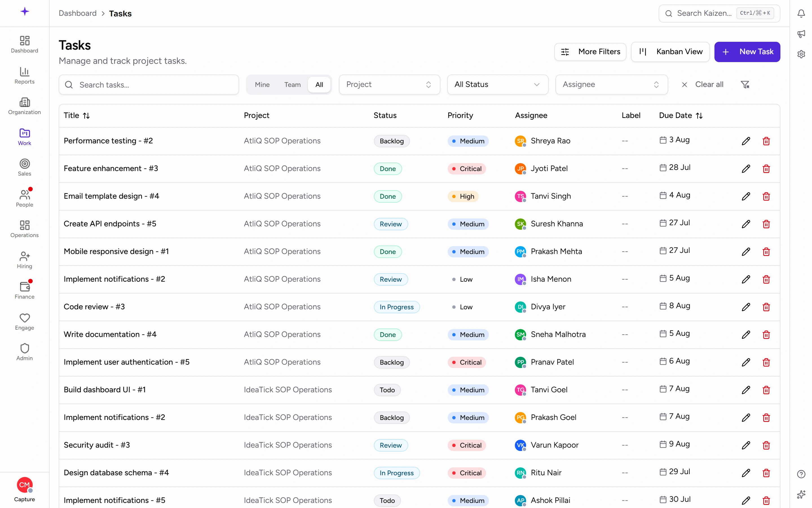The height and width of the screenshot is (508, 812).
Task: Edit the Write documentation - #4 task
Action: (x=746, y=335)
